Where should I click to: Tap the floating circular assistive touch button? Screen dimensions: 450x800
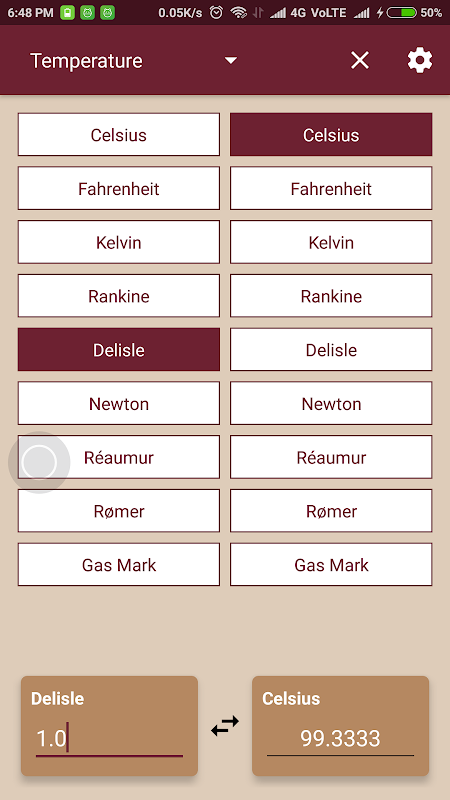point(39,462)
